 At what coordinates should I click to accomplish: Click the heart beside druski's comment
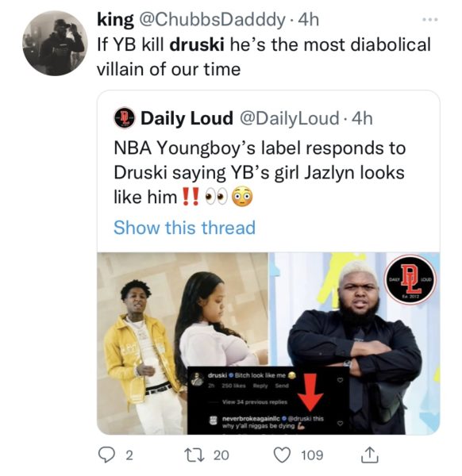click(341, 380)
